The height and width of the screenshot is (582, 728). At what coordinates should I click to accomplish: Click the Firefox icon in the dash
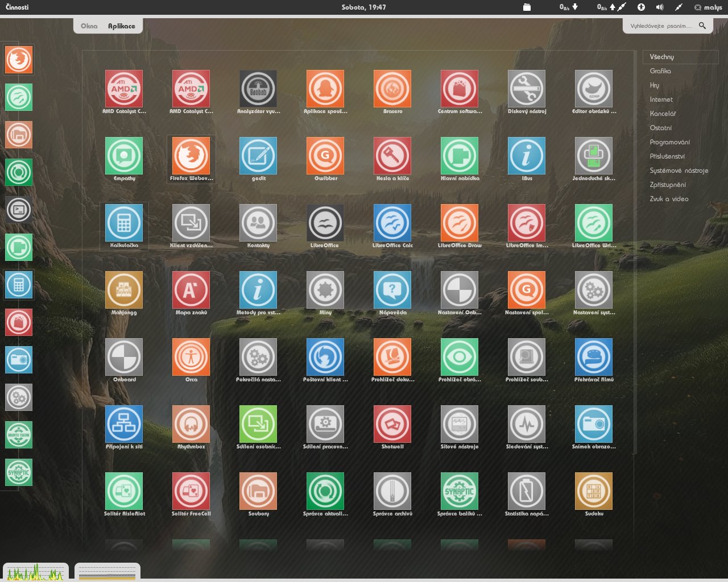19,60
